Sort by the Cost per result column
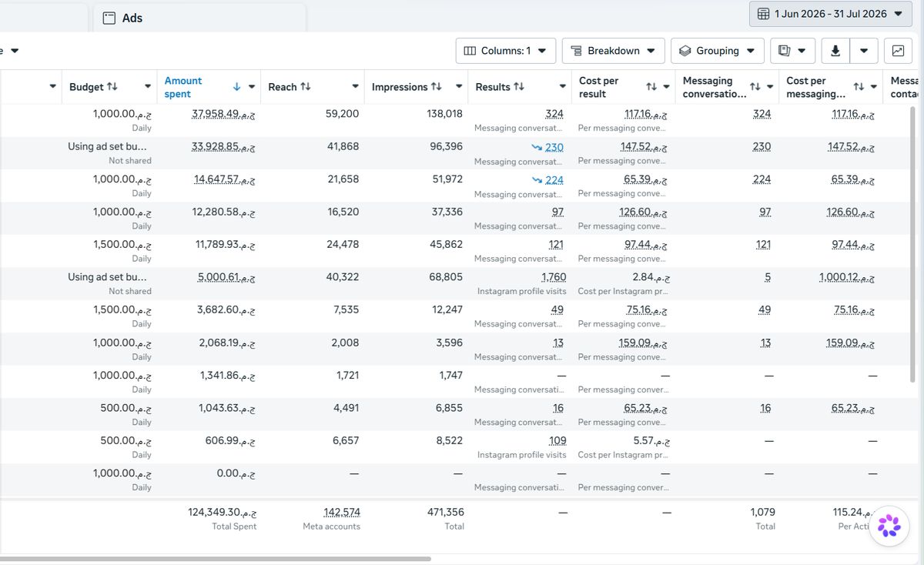Screen dimensions: 924x565 coord(599,87)
